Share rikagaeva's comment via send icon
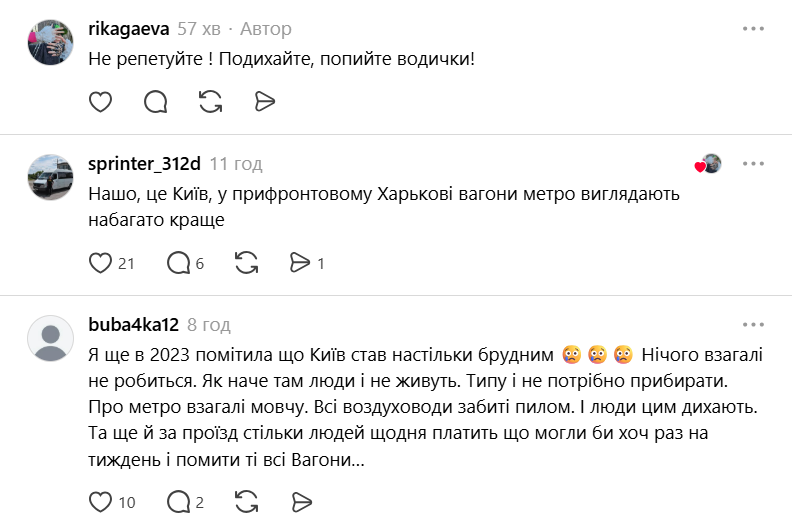Viewport: 792px width, 528px height. (x=265, y=102)
